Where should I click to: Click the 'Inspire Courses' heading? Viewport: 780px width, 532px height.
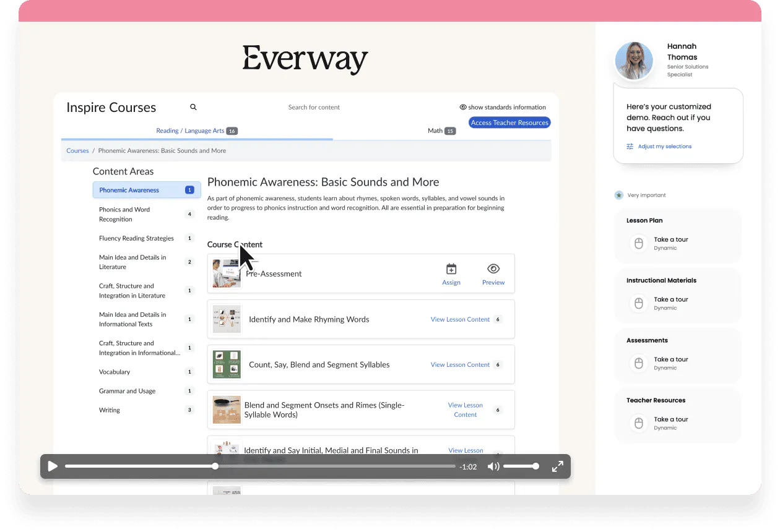(x=111, y=108)
